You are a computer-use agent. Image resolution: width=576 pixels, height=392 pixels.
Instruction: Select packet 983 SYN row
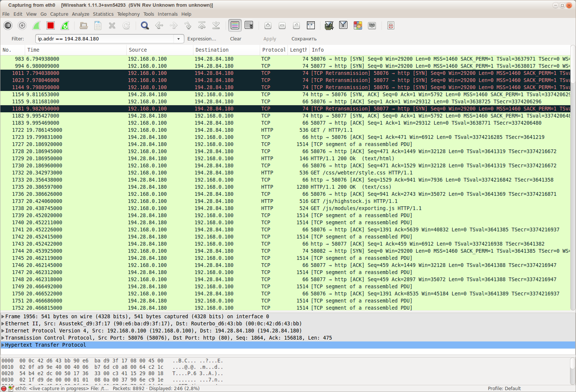[x=285, y=59]
